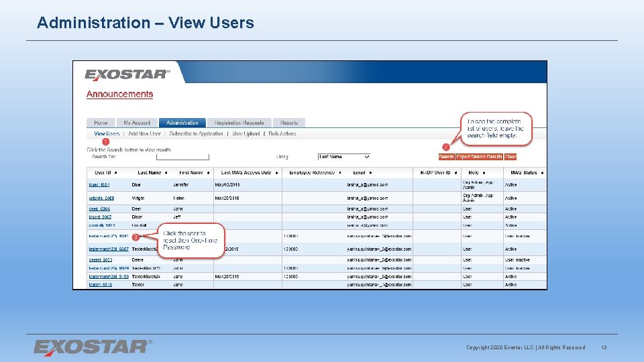Click Org Admin role in Jennifer's row
This screenshot has height=362, width=644.
[x=478, y=185]
